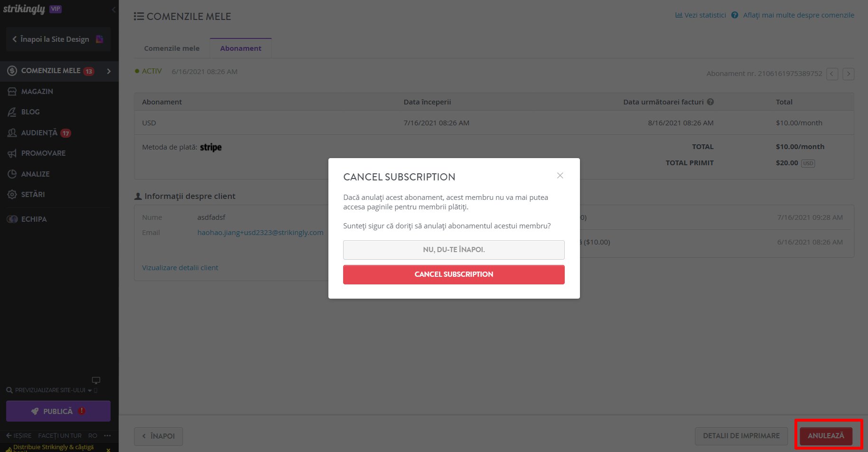The image size is (868, 452).
Task: Switch to the Comenzile mele tab
Action: click(x=172, y=48)
